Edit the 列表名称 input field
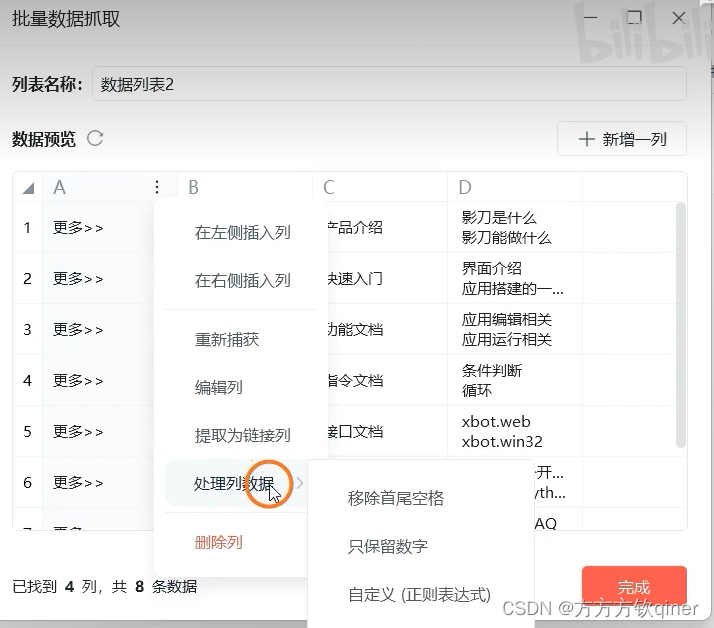The width and height of the screenshot is (714, 628). (389, 84)
